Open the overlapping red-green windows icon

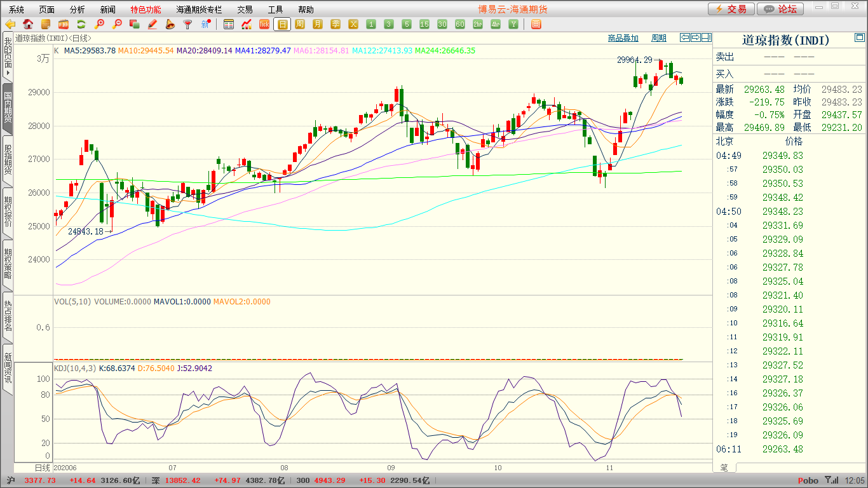(134, 25)
